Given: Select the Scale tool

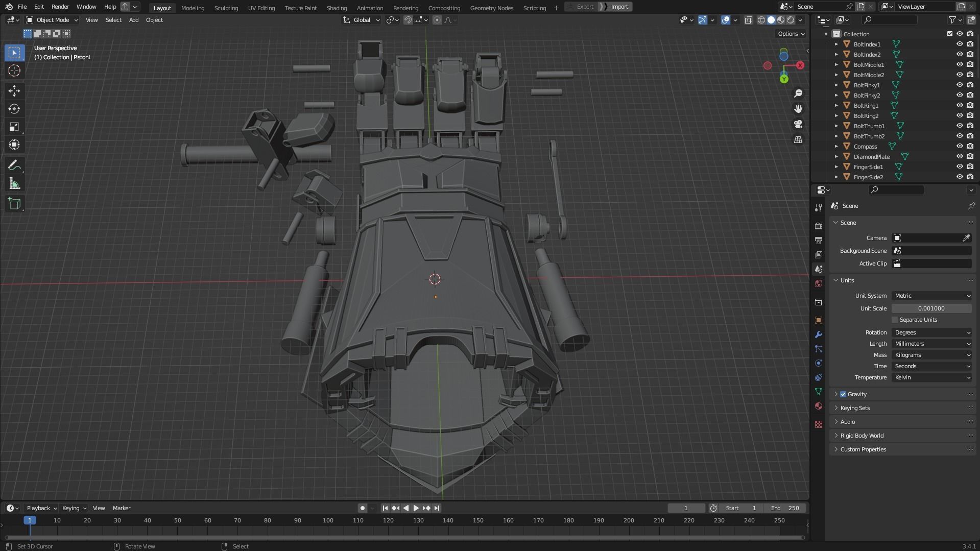Looking at the screenshot, I should coord(14,127).
